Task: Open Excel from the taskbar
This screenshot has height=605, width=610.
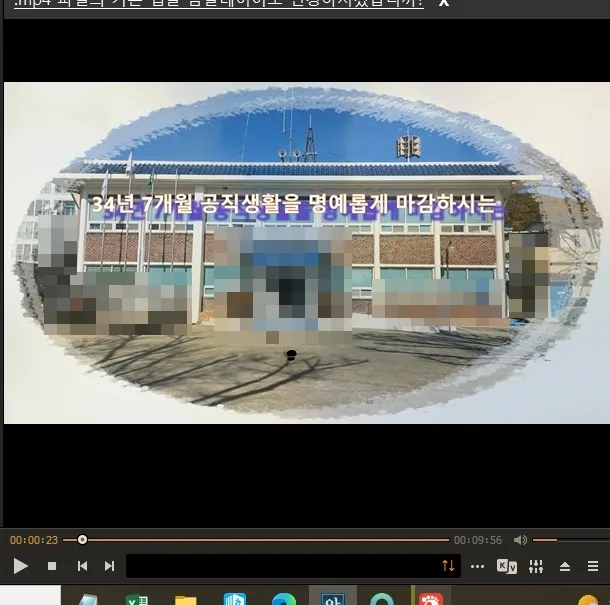Action: 137,599
